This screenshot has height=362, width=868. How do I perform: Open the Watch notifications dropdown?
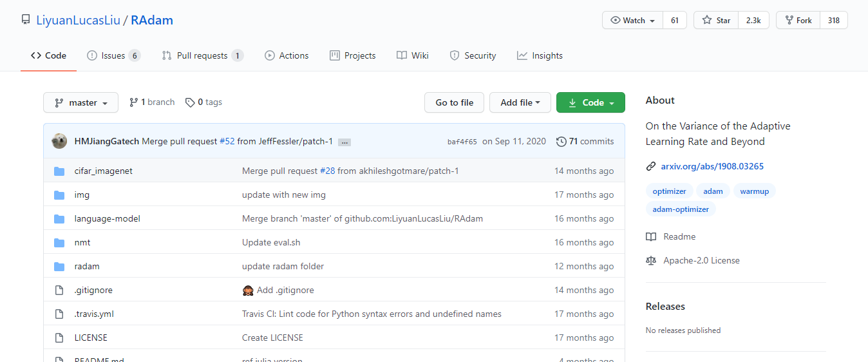pos(632,20)
